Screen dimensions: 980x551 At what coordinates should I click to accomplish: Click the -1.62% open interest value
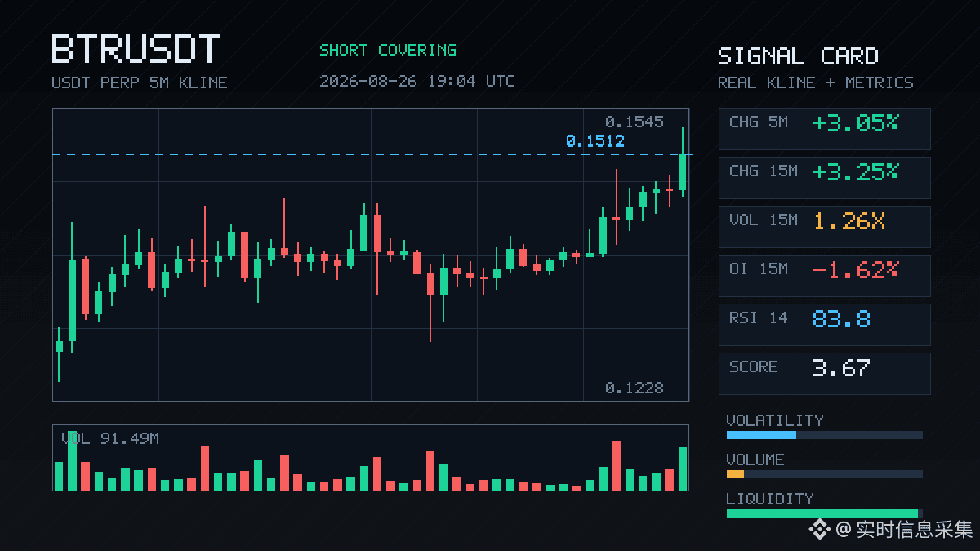(x=855, y=270)
